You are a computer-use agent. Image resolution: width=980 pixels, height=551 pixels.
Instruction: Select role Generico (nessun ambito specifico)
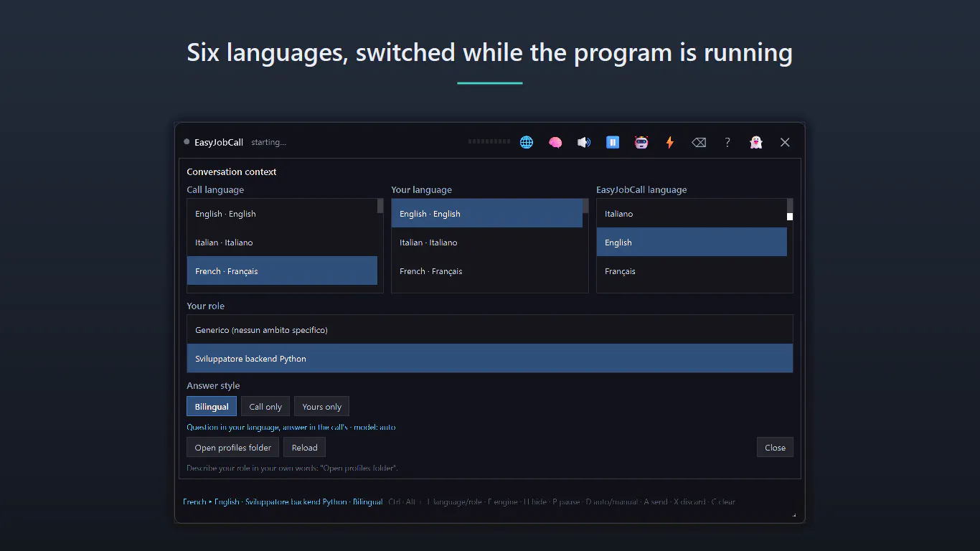point(490,330)
